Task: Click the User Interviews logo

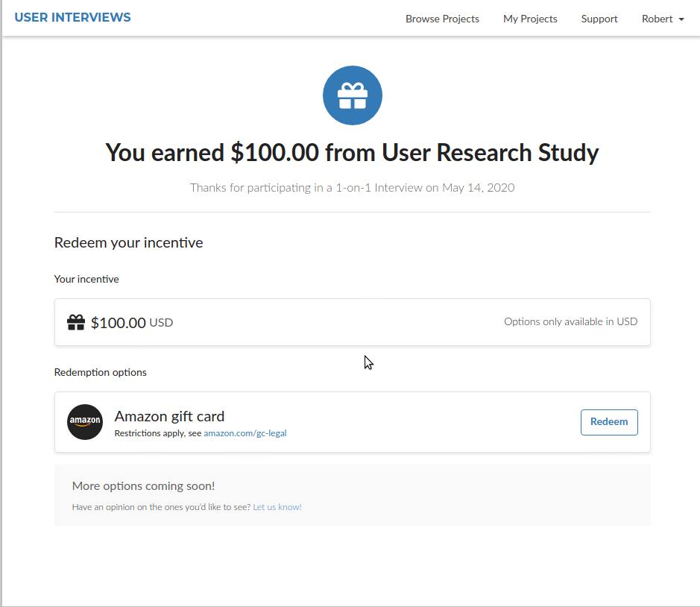Action: (73, 17)
